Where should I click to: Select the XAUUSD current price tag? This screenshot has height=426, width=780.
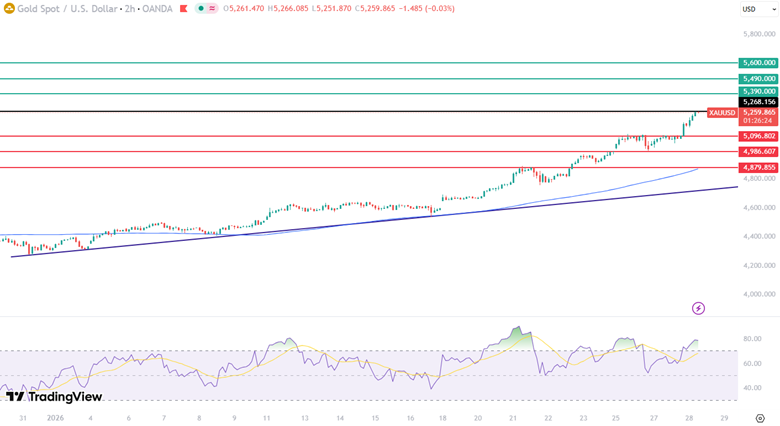[x=722, y=112]
